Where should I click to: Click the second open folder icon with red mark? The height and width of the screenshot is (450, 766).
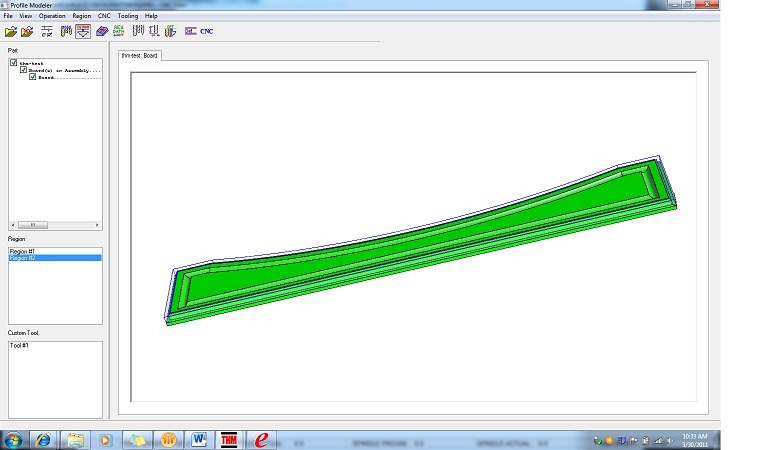pos(27,31)
